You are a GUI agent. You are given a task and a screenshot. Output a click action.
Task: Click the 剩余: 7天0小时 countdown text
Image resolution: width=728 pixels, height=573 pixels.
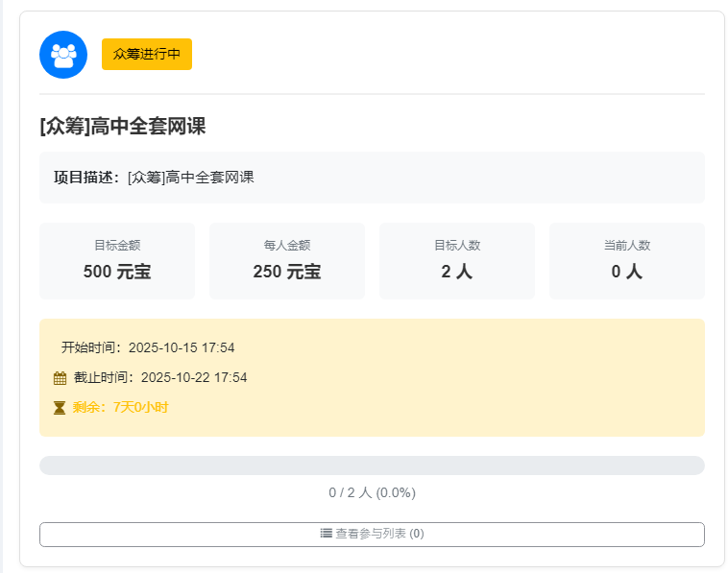[x=120, y=407]
